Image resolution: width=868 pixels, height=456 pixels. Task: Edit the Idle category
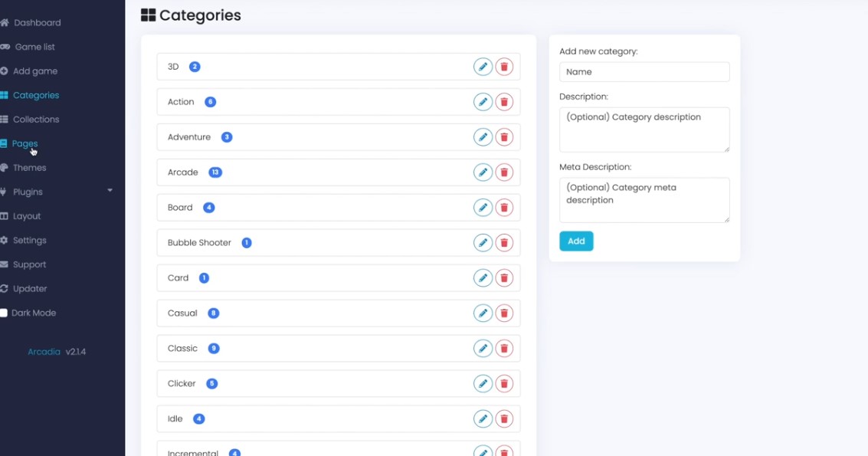(x=483, y=418)
